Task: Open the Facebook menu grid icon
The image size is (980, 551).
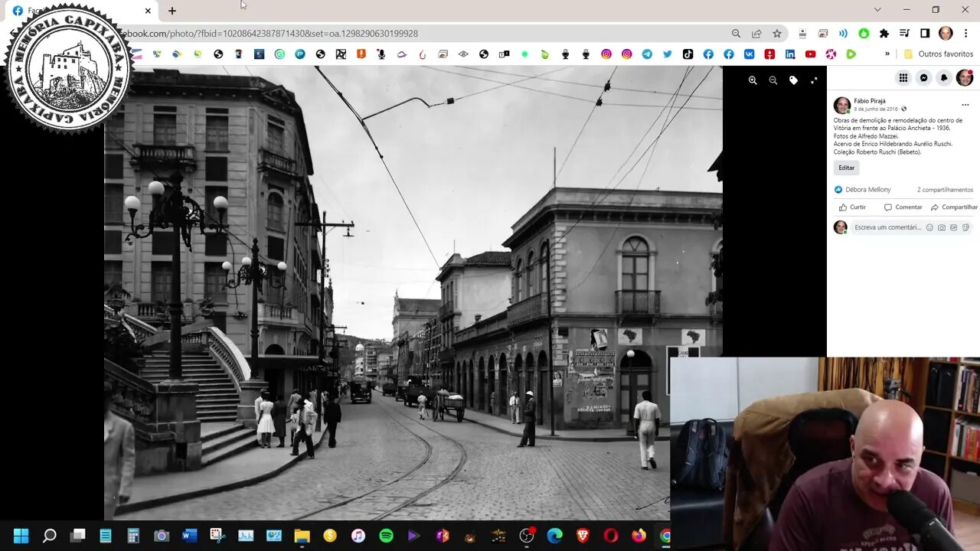Action: (903, 78)
